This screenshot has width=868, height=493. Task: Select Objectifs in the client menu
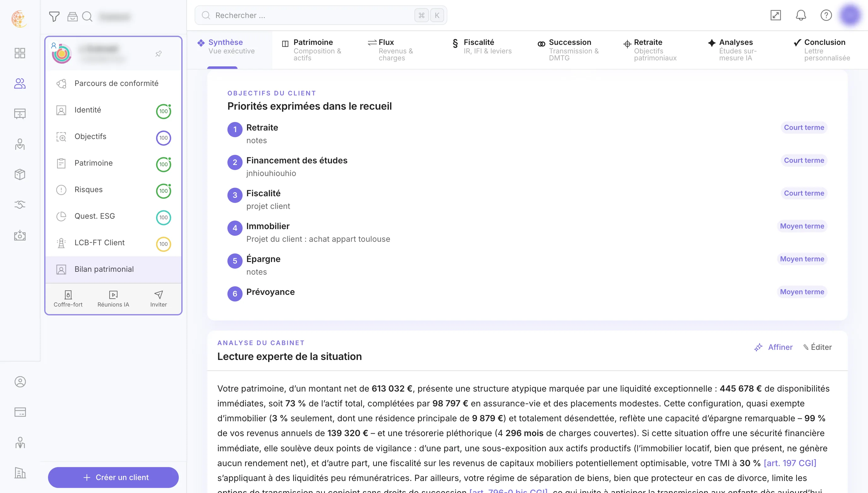coord(113,137)
